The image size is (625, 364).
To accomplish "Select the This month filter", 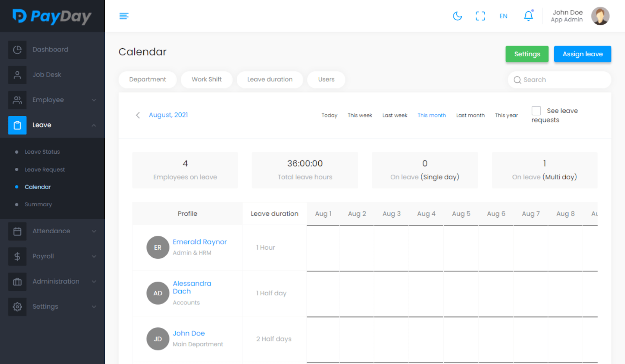I will point(431,115).
